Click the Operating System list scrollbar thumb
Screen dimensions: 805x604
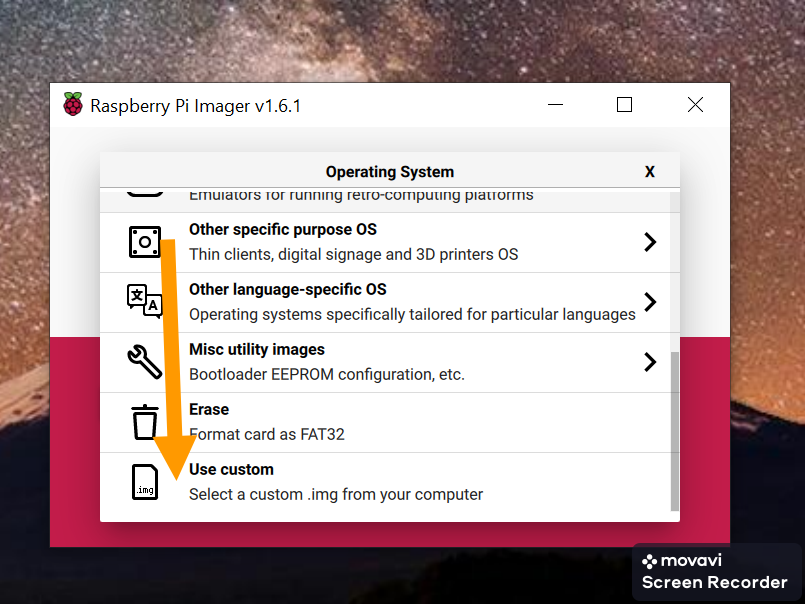(675, 431)
